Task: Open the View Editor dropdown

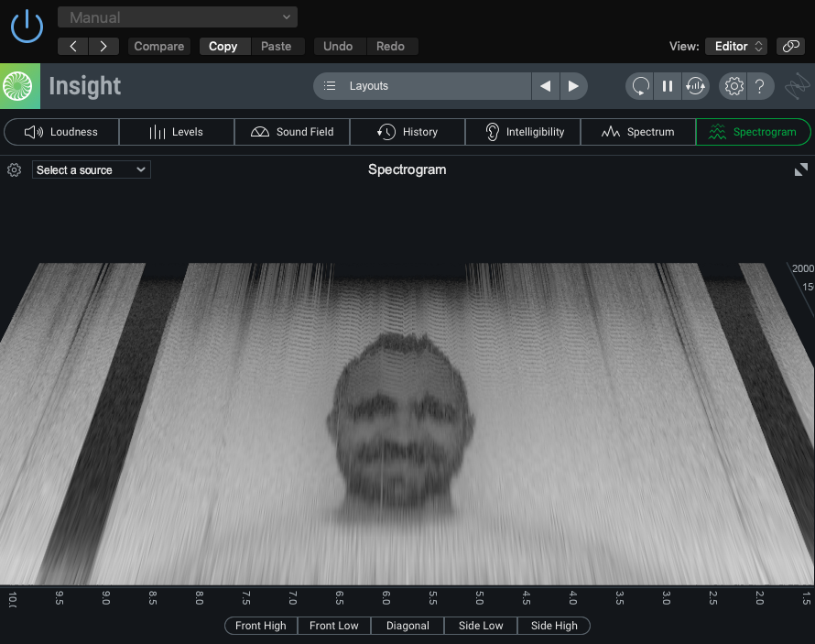Action: coord(736,46)
